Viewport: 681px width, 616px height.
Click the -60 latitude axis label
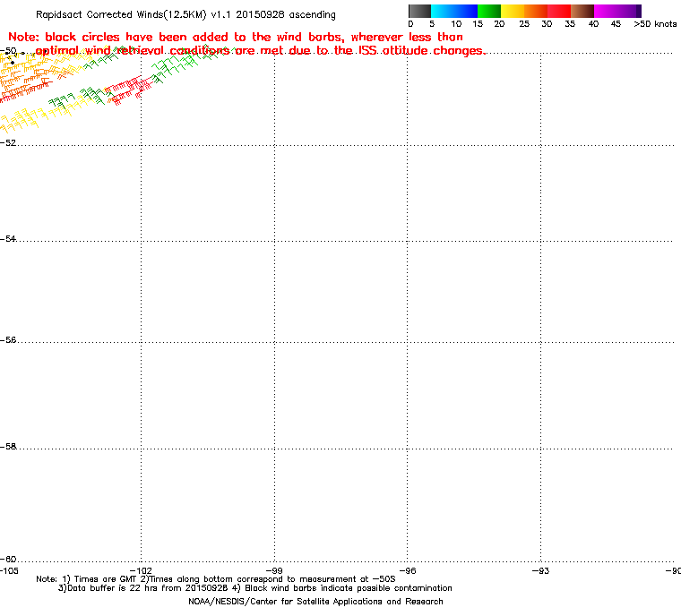pos(8,559)
